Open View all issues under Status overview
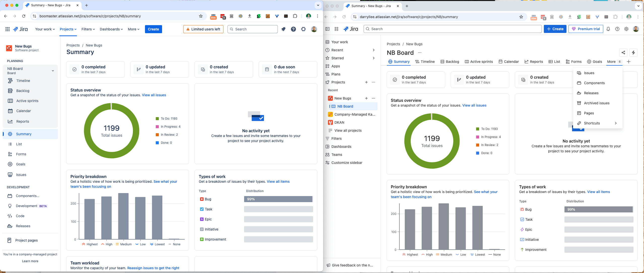This screenshot has width=644, height=273. click(154, 95)
